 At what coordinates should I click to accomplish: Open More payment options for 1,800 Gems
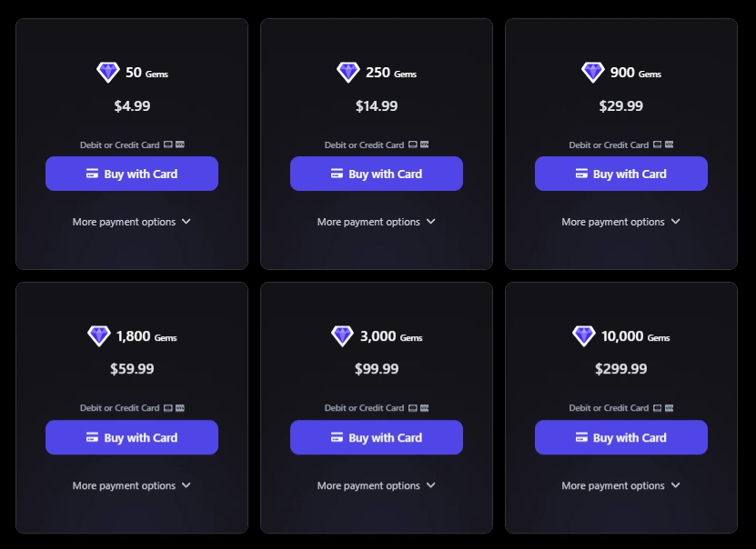pyautogui.click(x=132, y=485)
